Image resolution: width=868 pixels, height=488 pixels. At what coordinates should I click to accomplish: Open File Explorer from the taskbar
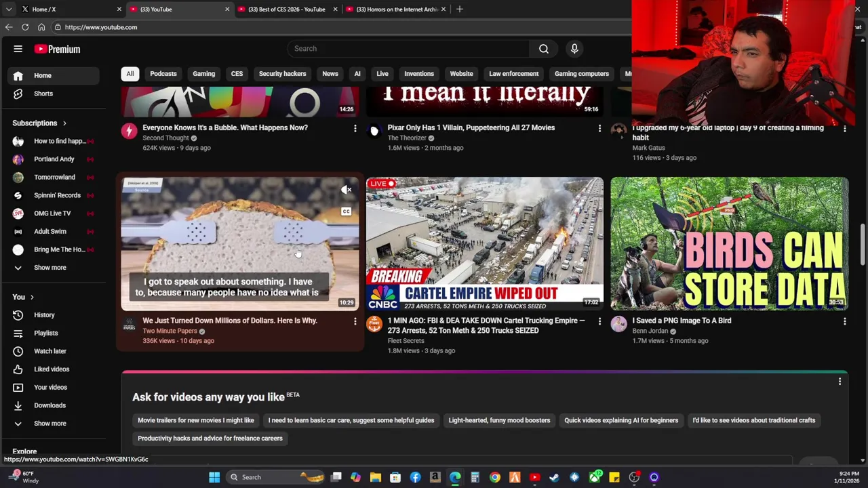[376, 477]
